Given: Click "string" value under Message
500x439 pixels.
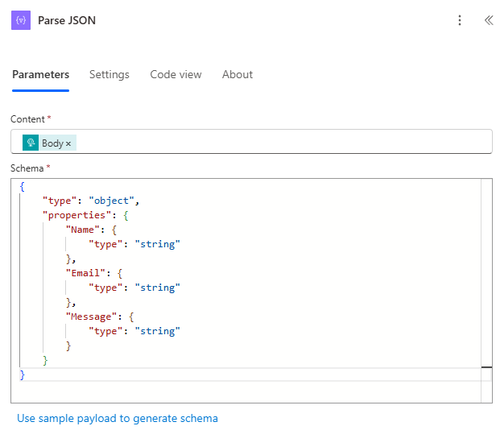Looking at the screenshot, I should (x=157, y=331).
